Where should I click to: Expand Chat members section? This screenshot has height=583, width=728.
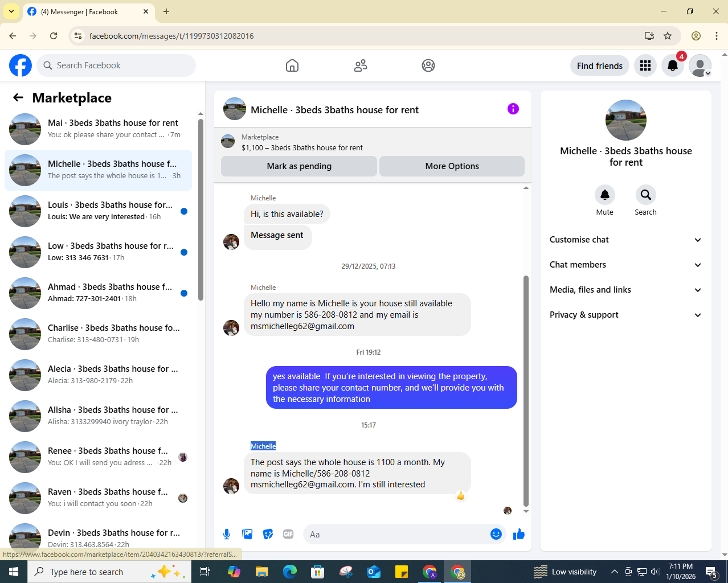[x=626, y=265]
